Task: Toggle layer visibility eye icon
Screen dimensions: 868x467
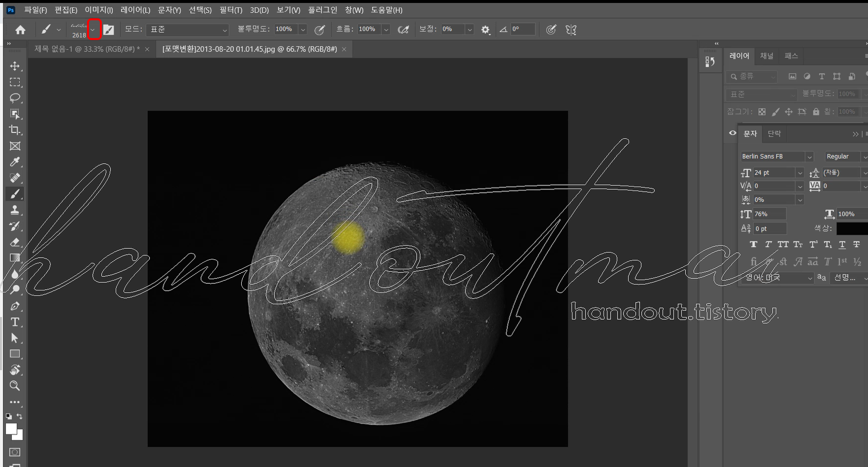Action: pyautogui.click(x=733, y=133)
